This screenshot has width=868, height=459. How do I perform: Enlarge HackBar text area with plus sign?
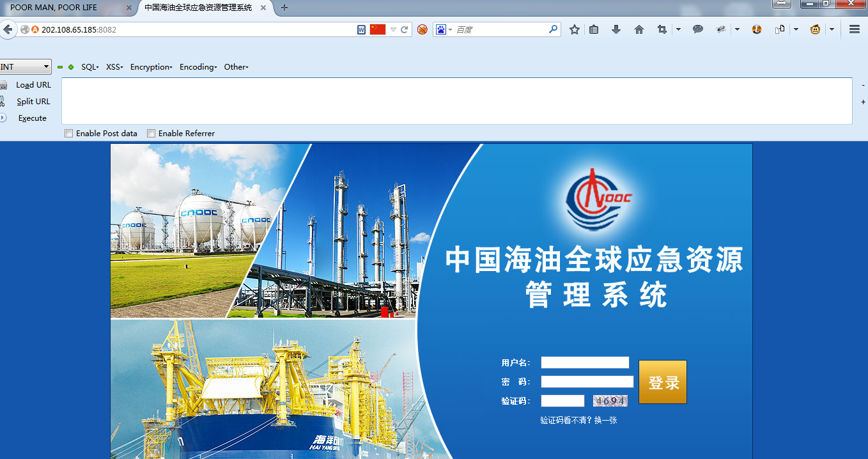pos(863,102)
